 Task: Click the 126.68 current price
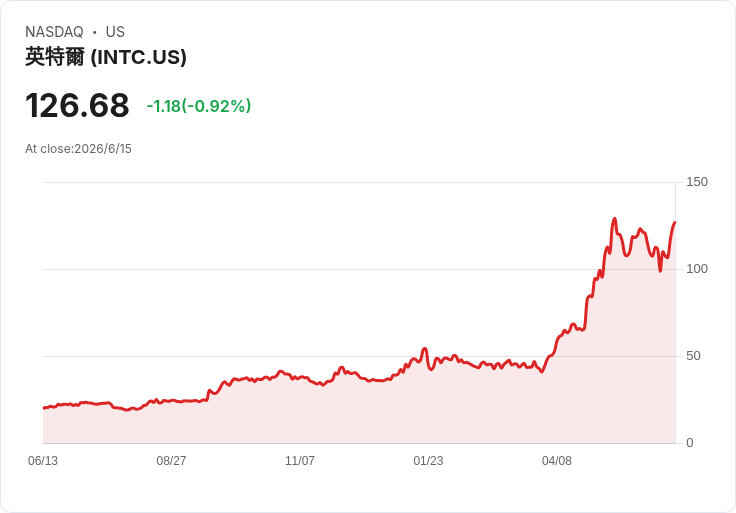coord(77,105)
